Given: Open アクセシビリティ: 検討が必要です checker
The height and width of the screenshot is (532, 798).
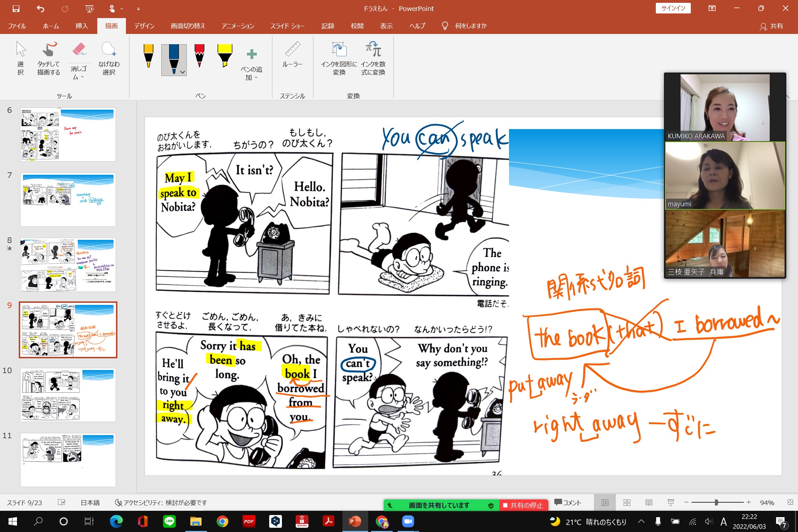Looking at the screenshot, I should (x=161, y=503).
